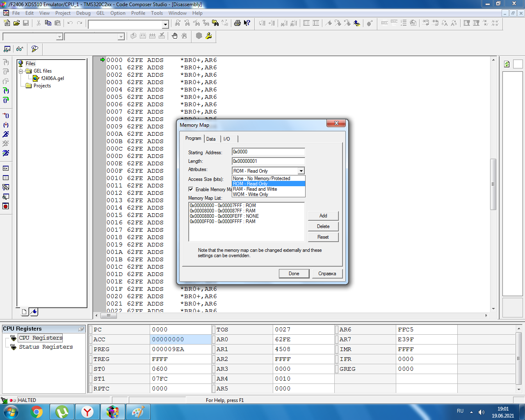Click the Print toolbar icon
This screenshot has height=420, width=525.
click(x=237, y=23)
